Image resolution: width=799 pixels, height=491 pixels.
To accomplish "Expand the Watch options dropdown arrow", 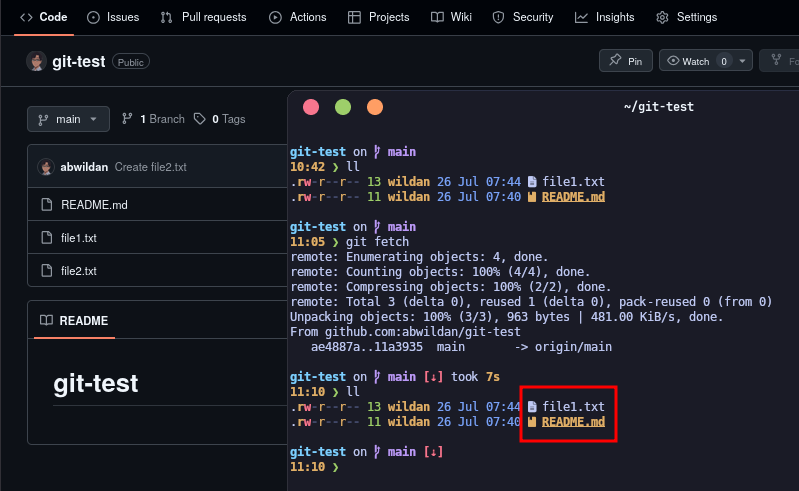I will [x=742, y=61].
